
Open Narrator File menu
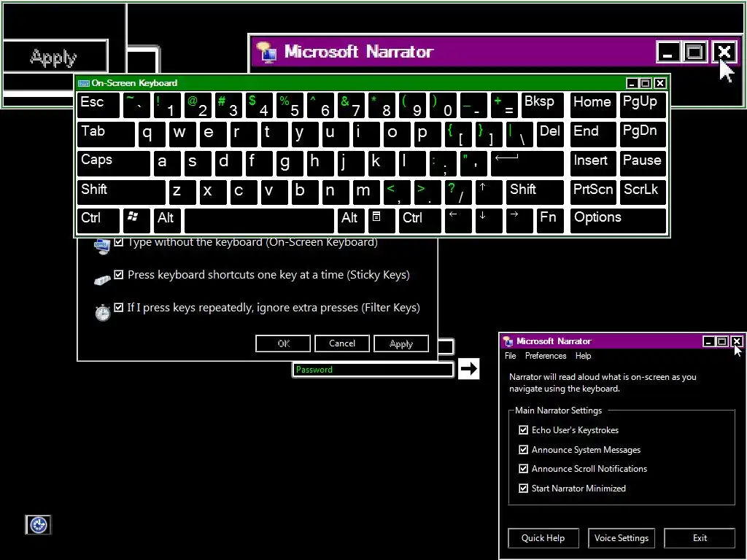coord(510,356)
